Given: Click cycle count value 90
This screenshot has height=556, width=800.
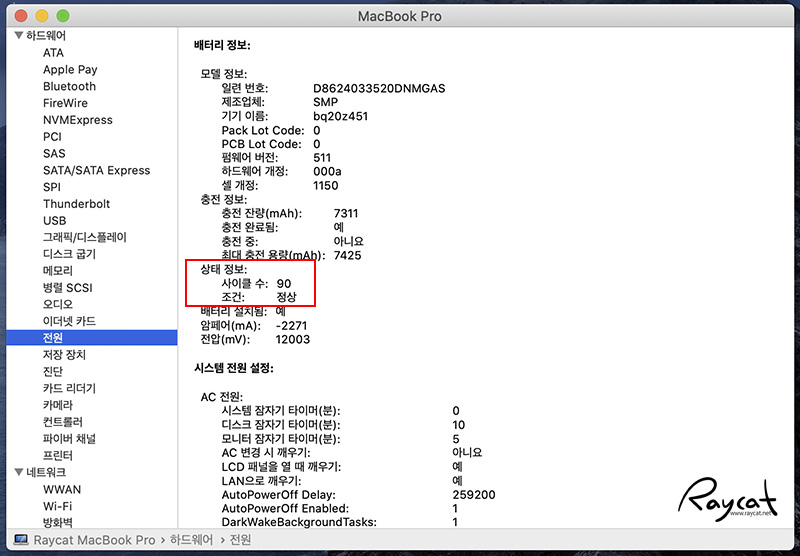Looking at the screenshot, I should (x=284, y=284).
